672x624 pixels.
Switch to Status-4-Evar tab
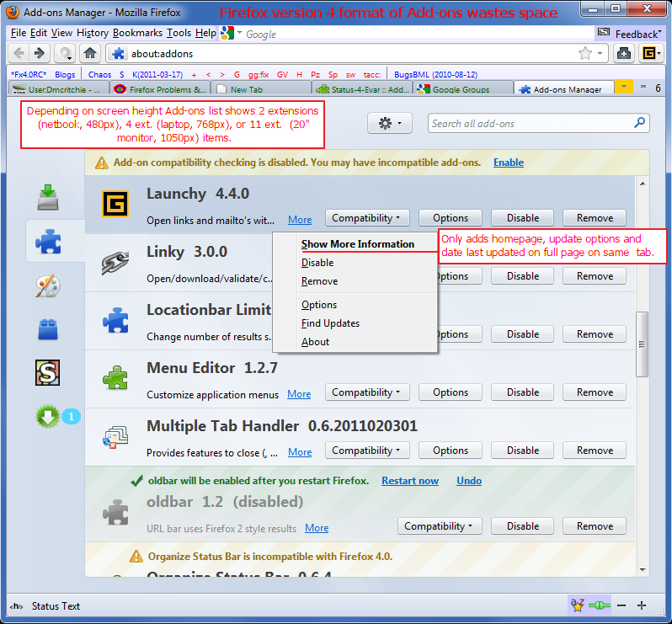pos(362,89)
